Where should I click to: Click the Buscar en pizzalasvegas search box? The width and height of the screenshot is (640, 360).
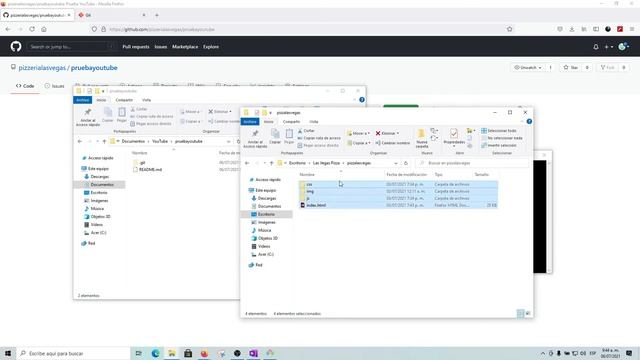pos(473,163)
